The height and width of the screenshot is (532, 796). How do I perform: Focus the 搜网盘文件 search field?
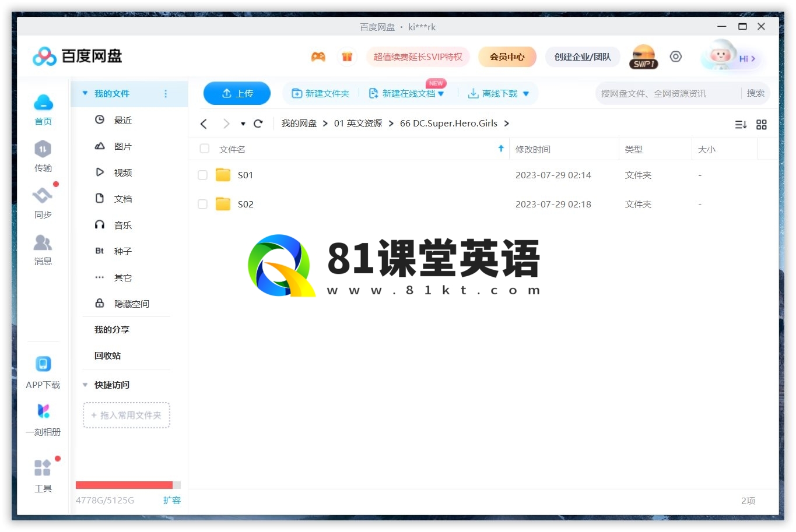pos(668,93)
